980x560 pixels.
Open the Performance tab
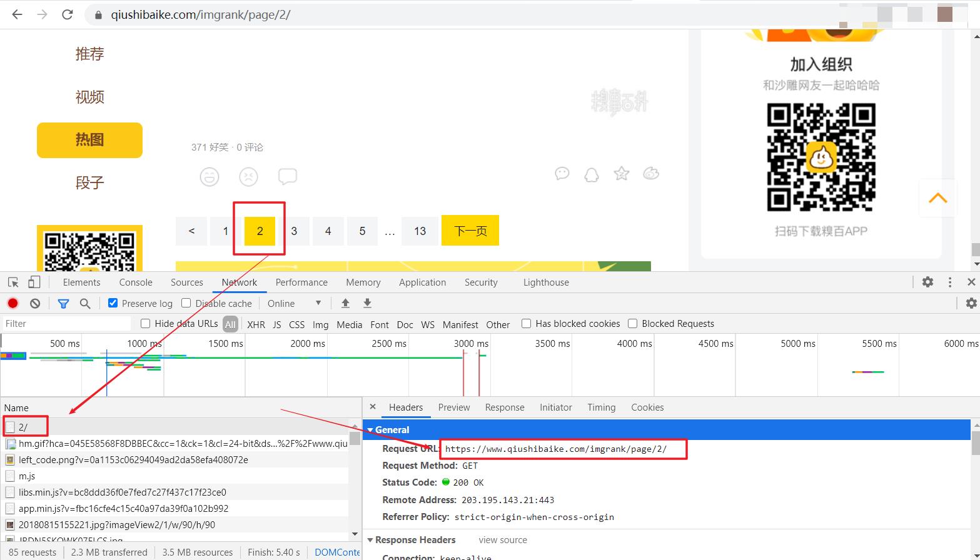pyautogui.click(x=301, y=282)
